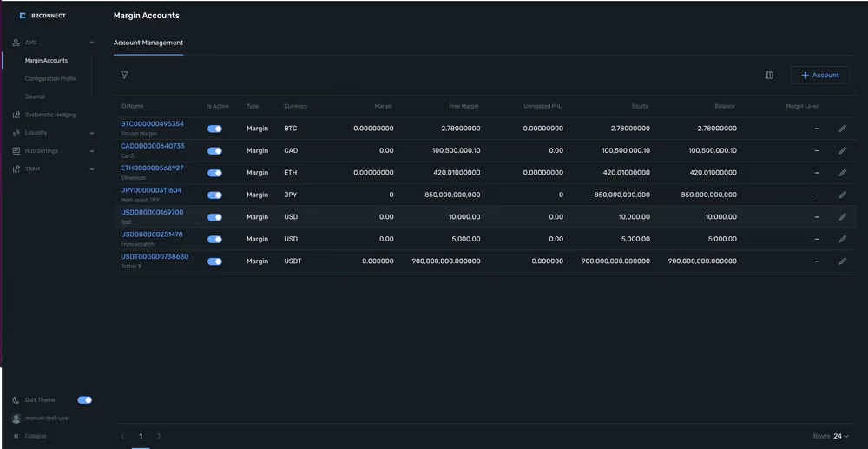Click the manual-test-user avatar icon
The height and width of the screenshot is (449, 868).
(x=16, y=418)
